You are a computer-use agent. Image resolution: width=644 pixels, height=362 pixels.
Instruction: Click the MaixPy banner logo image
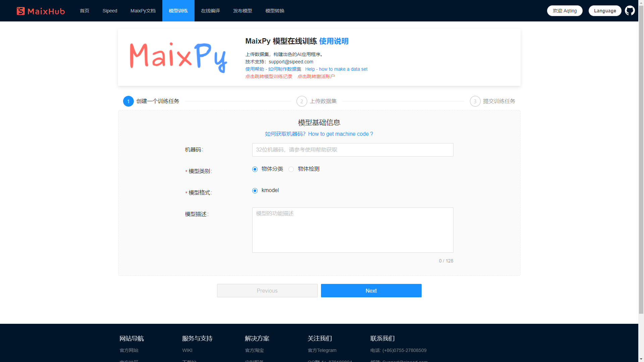[x=178, y=57]
